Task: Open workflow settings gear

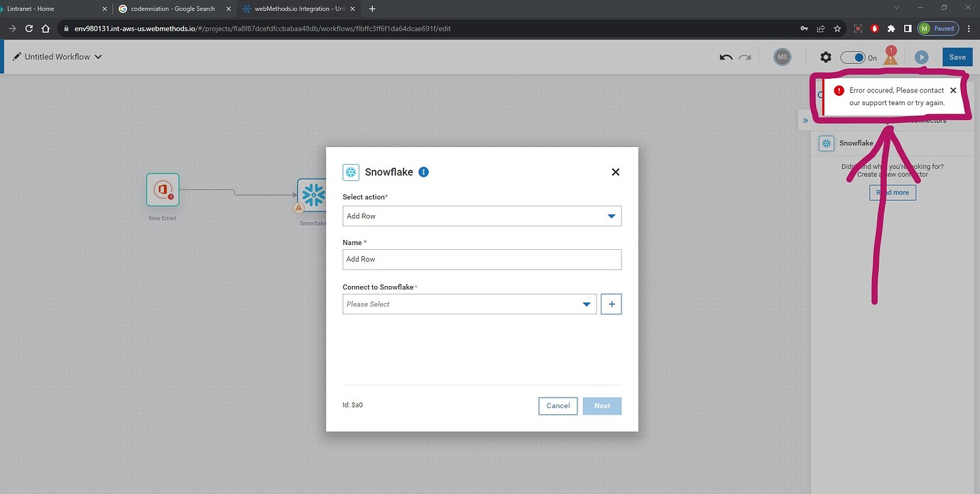Action: point(825,57)
